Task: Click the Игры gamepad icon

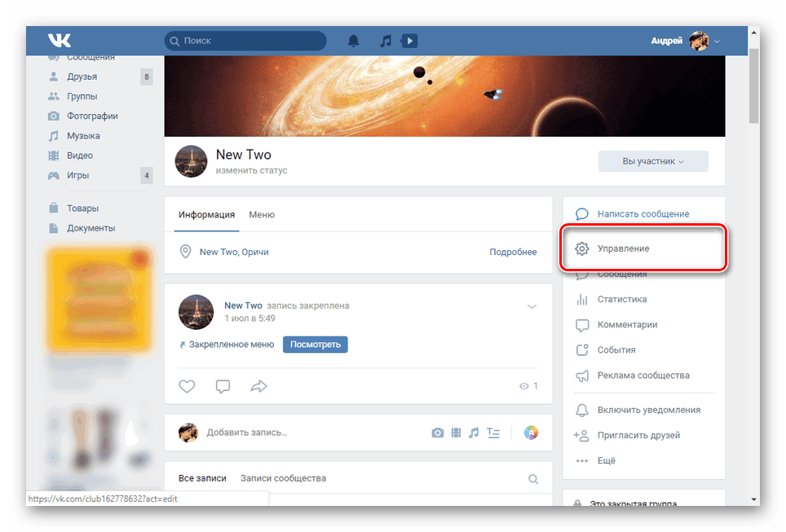Action: tap(53, 175)
